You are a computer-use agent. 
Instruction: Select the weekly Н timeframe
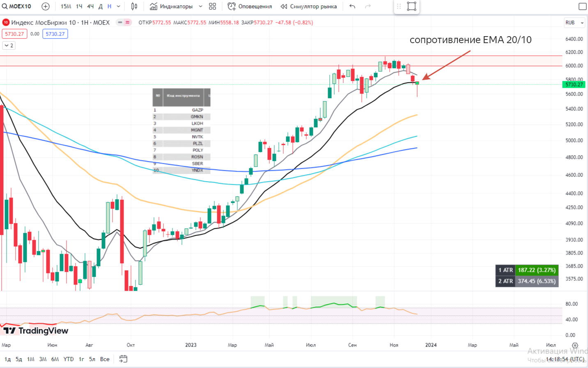(x=110, y=6)
